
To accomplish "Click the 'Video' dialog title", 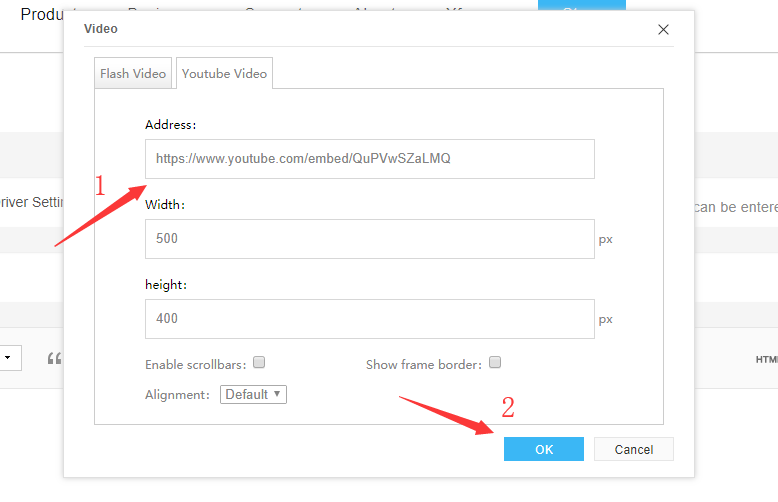I will 101,29.
